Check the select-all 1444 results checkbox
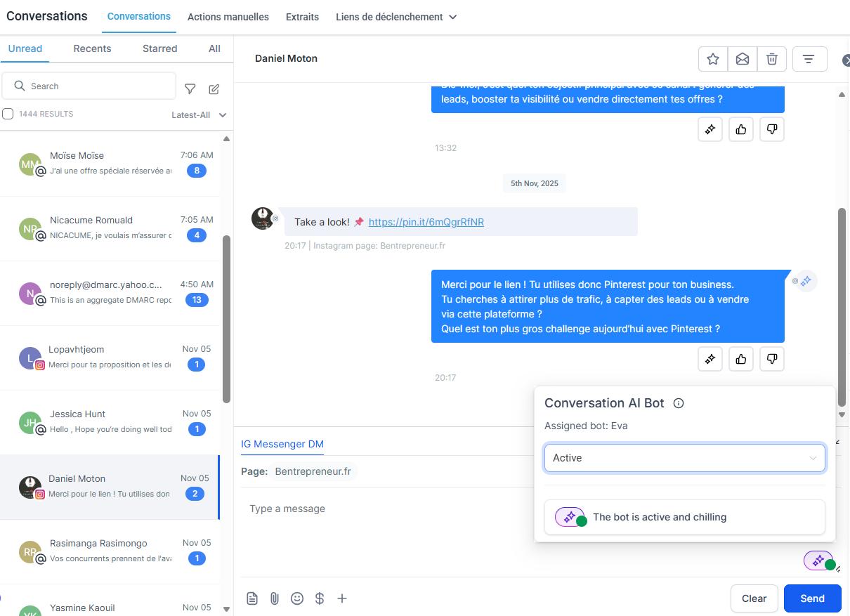Screen dimensions: 850x616 click(8, 114)
